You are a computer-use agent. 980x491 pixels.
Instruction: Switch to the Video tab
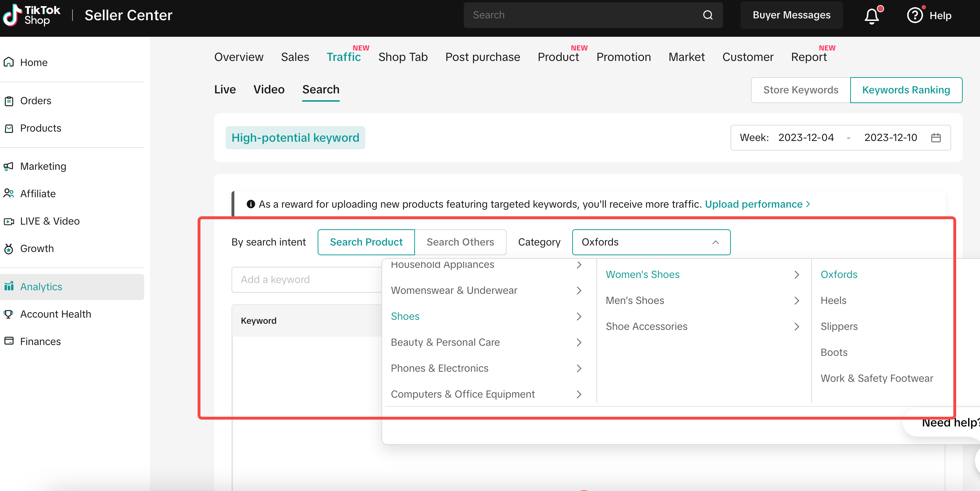[x=269, y=89]
